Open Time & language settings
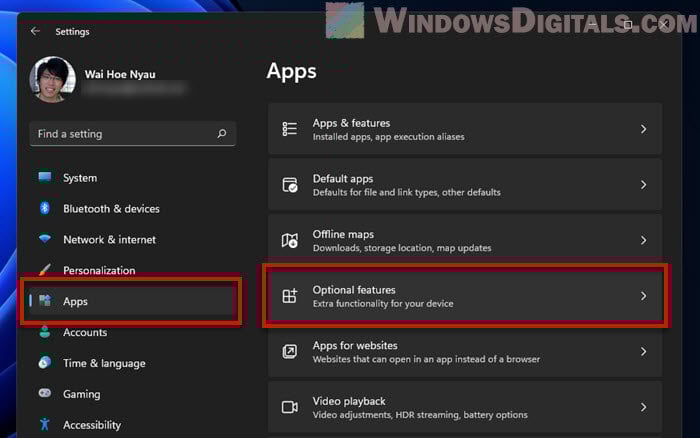 (104, 363)
